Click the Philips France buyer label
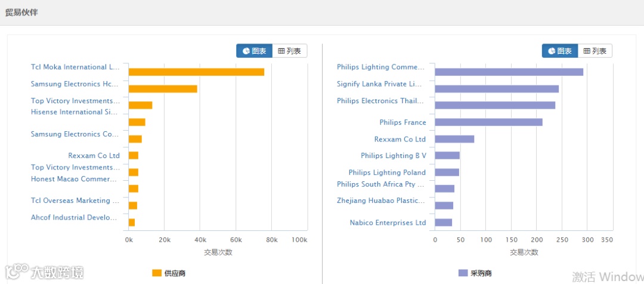The image size is (644, 284). 403,122
